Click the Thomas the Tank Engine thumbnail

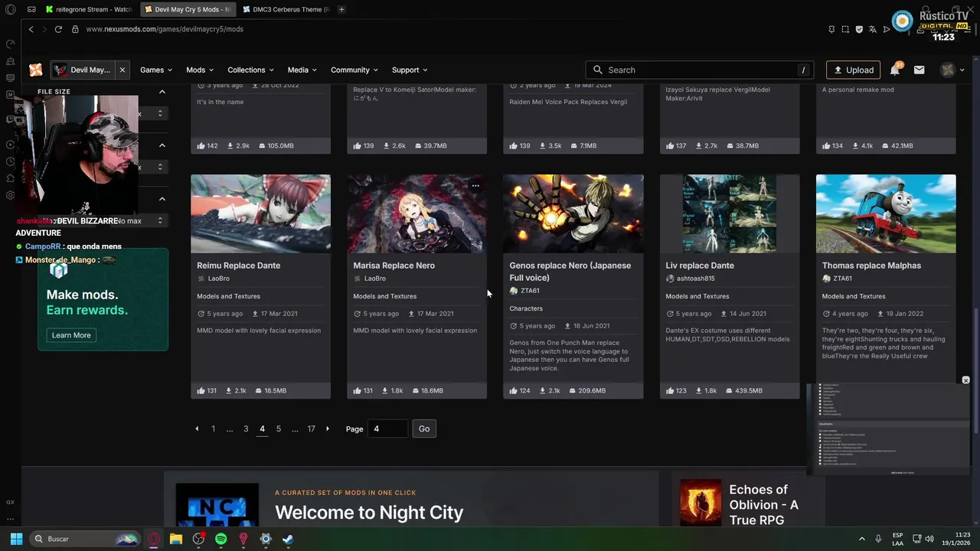(x=886, y=214)
